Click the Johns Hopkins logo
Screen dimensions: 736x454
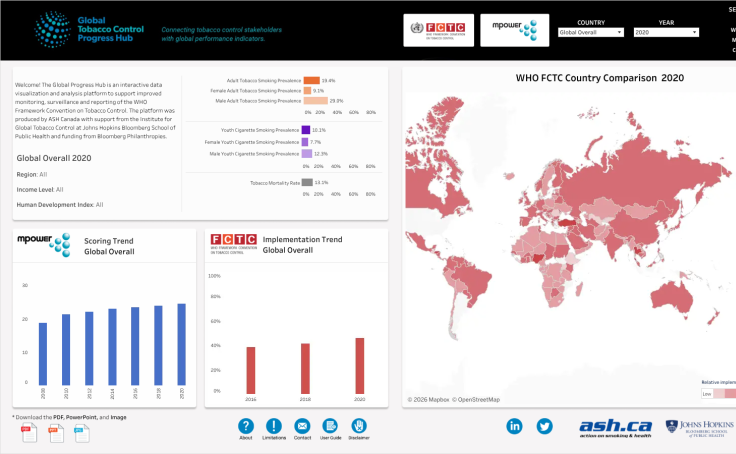click(699, 428)
